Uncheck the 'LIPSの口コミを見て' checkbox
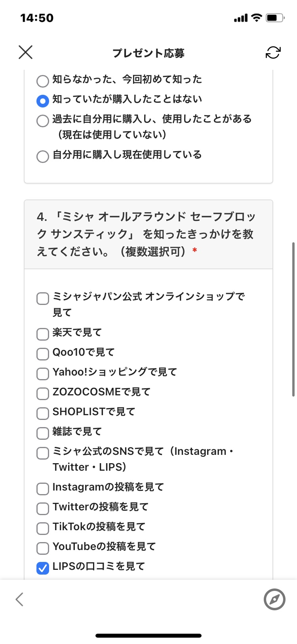 tap(43, 568)
